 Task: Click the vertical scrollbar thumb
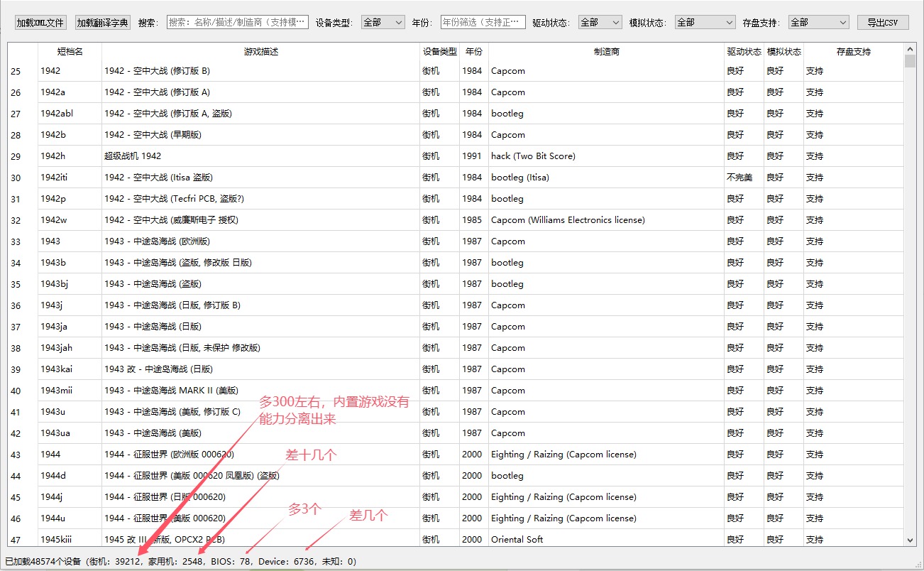(x=910, y=61)
